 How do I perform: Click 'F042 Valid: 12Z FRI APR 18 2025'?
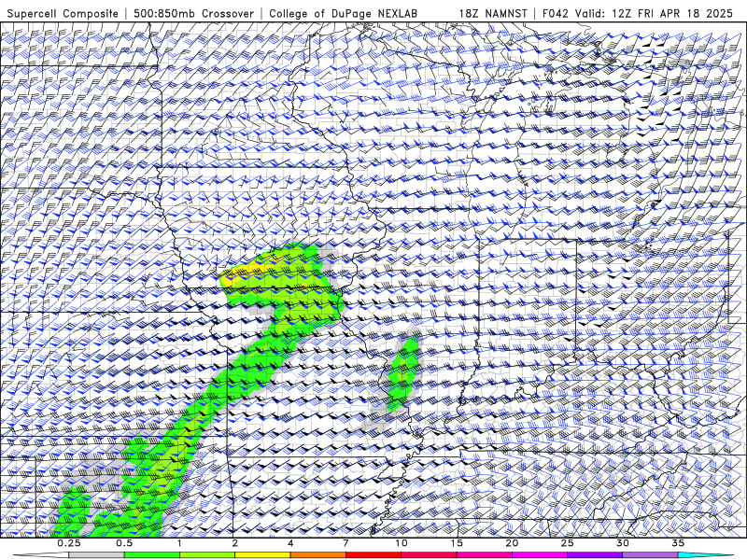[638, 13]
